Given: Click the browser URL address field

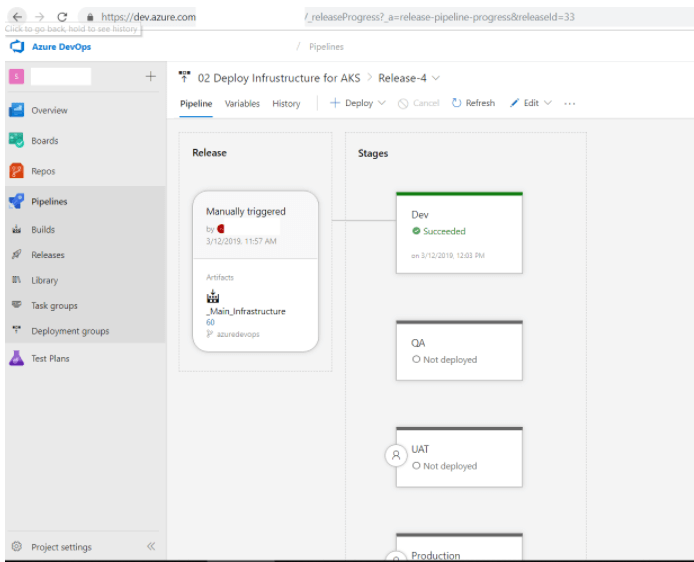Looking at the screenshot, I should [x=387, y=17].
